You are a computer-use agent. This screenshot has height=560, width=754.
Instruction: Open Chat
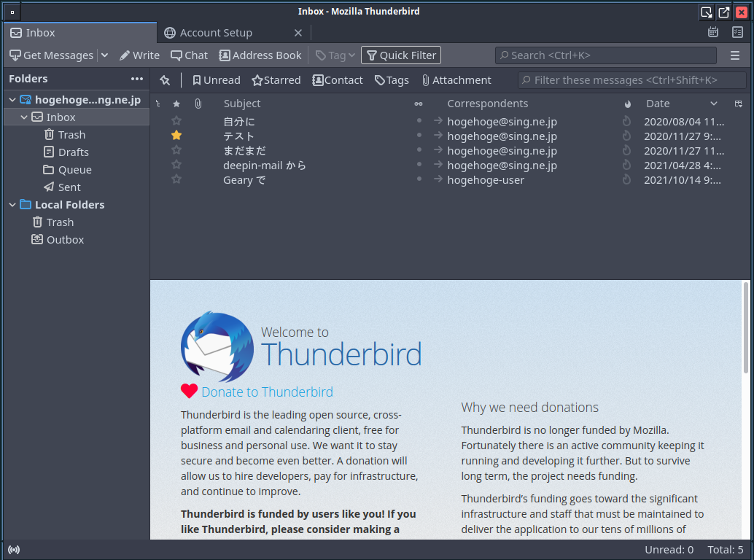point(190,55)
